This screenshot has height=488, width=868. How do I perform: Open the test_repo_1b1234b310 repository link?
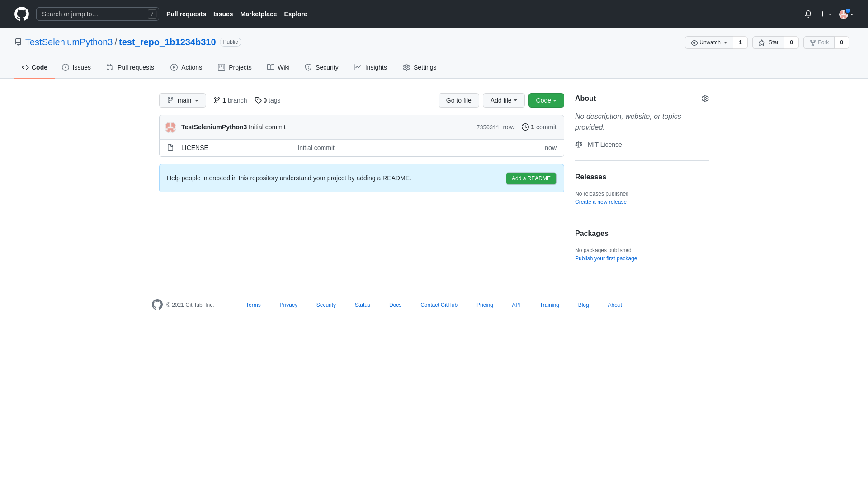point(167,42)
